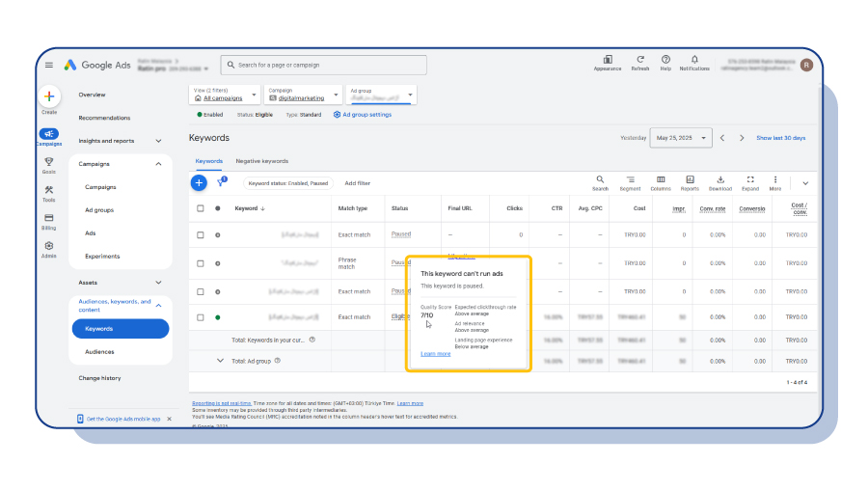Collapse the chart toolbar chevron

tap(805, 183)
